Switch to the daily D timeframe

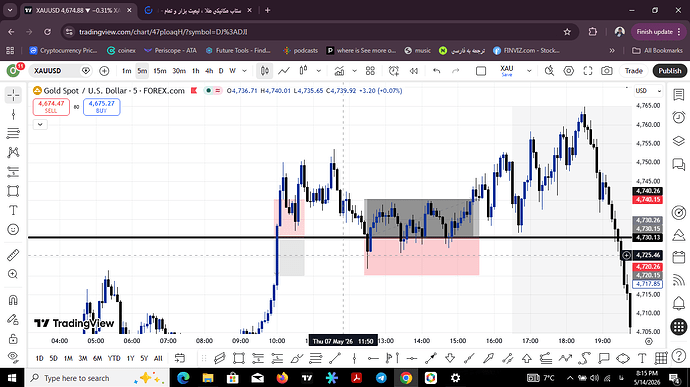221,71
